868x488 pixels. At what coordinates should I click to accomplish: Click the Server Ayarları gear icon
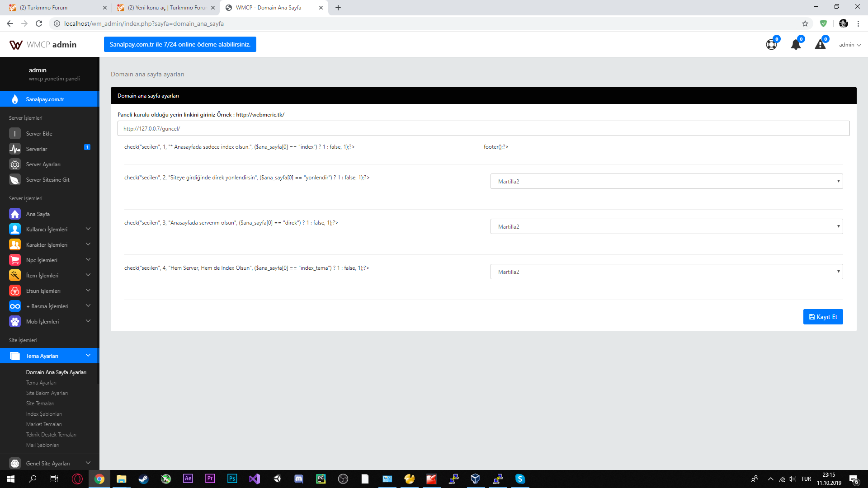(x=15, y=164)
